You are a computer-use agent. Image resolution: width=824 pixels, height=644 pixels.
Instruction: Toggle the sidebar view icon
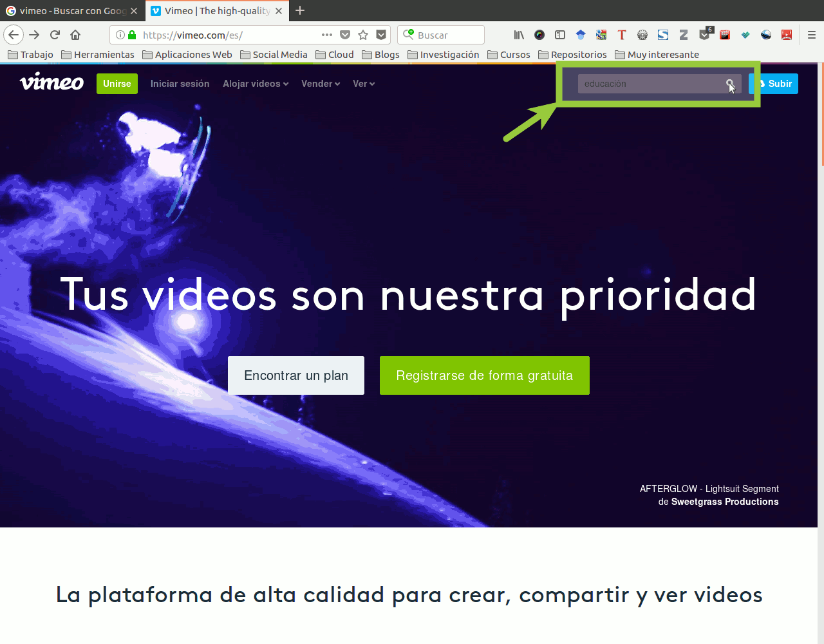point(560,35)
